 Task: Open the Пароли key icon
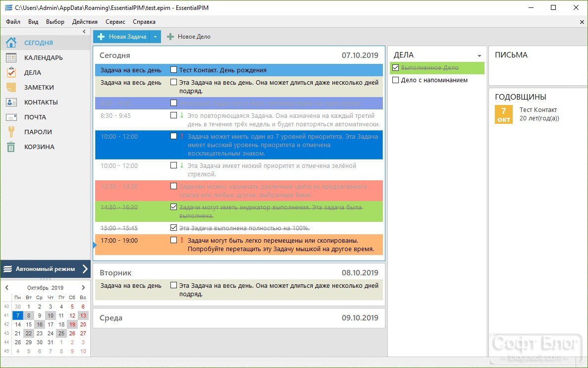[11, 132]
